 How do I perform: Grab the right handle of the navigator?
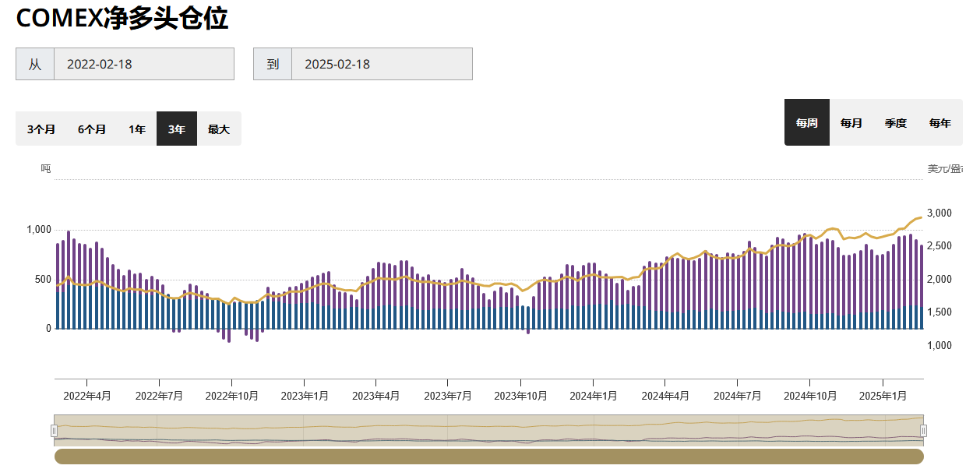(923, 431)
